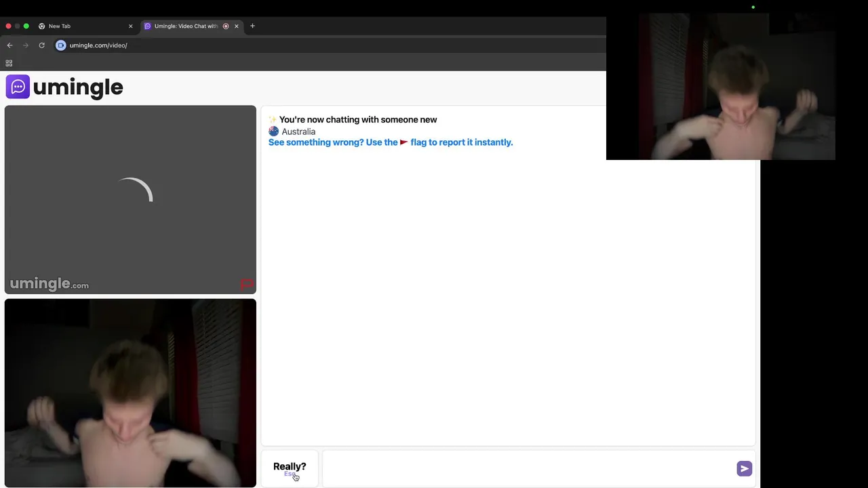Image resolution: width=868 pixels, height=488 pixels.
Task: Open the apps grid in bookmarks bar
Action: [x=9, y=63]
